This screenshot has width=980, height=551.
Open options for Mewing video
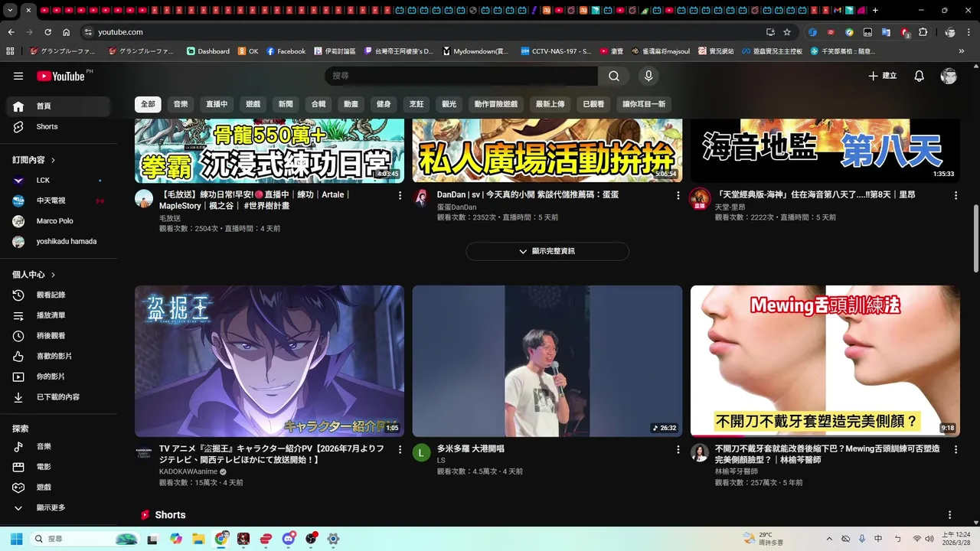[x=955, y=450]
